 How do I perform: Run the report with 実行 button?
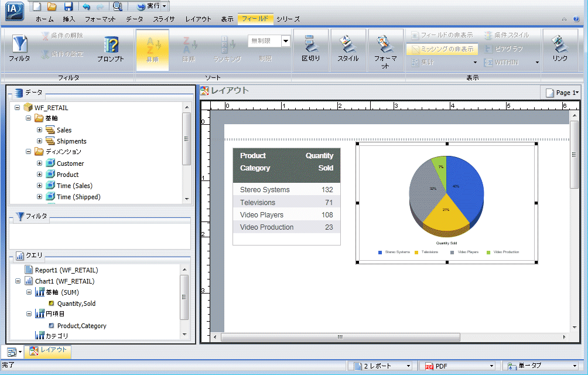(148, 6)
